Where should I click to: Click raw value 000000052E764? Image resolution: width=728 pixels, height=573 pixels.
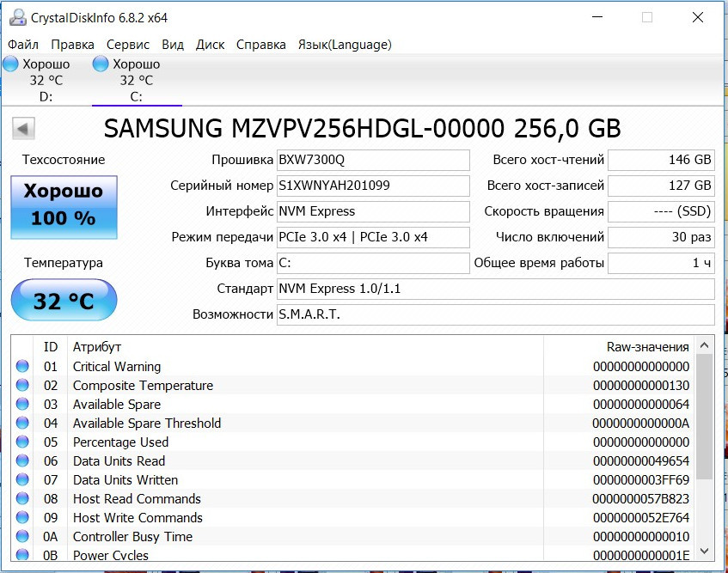pos(640,518)
